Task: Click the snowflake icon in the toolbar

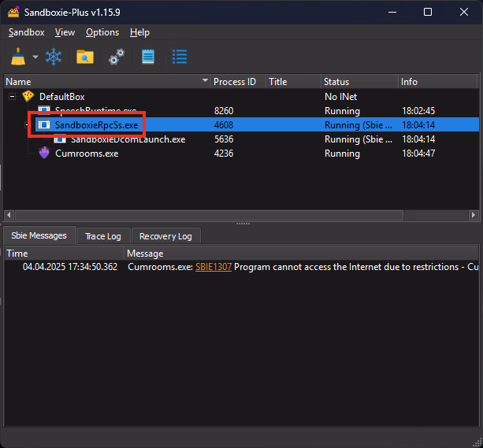Action: click(x=54, y=57)
